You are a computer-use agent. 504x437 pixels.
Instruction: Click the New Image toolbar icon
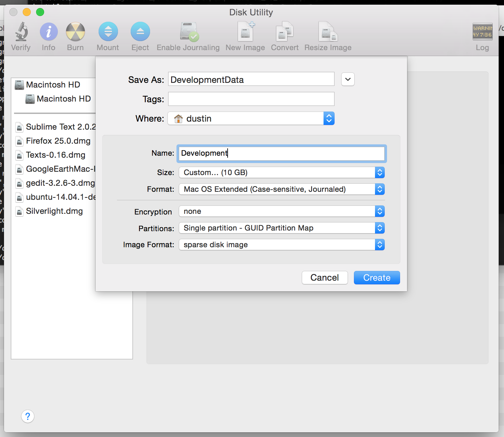[245, 32]
